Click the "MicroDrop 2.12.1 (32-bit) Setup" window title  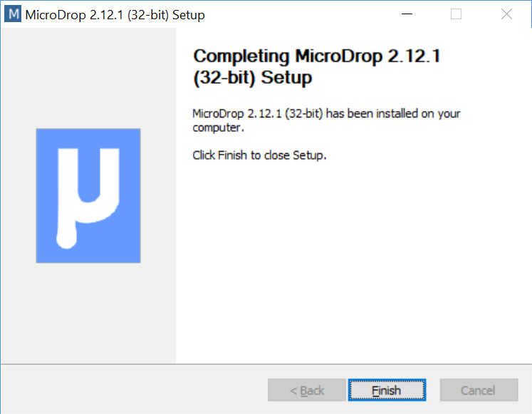click(x=115, y=15)
